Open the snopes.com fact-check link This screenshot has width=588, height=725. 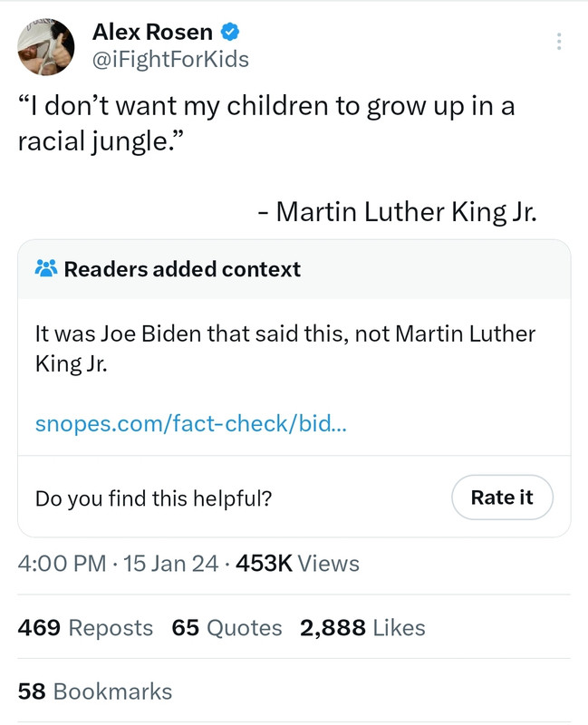point(190,424)
